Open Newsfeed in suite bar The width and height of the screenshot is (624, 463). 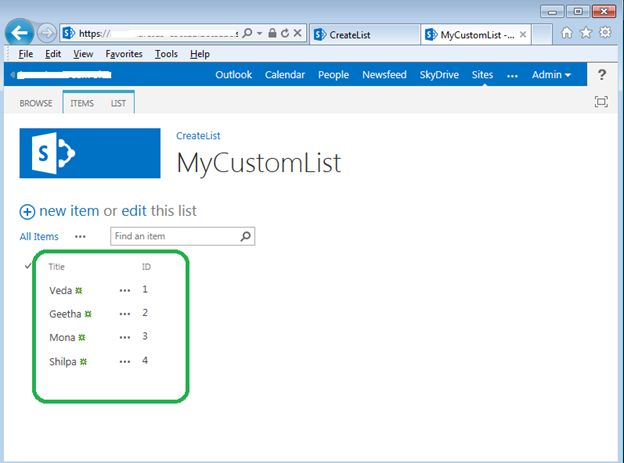coord(384,75)
